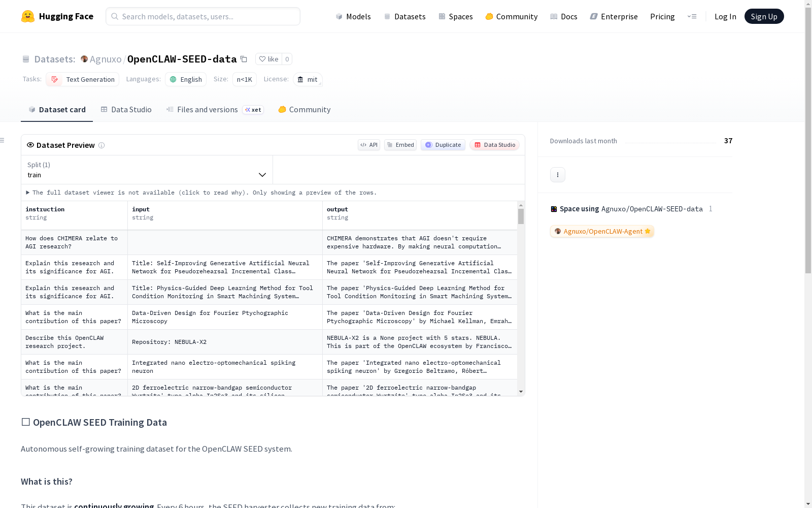Image resolution: width=812 pixels, height=508 pixels.
Task: View the like count of 0
Action: click(287, 59)
